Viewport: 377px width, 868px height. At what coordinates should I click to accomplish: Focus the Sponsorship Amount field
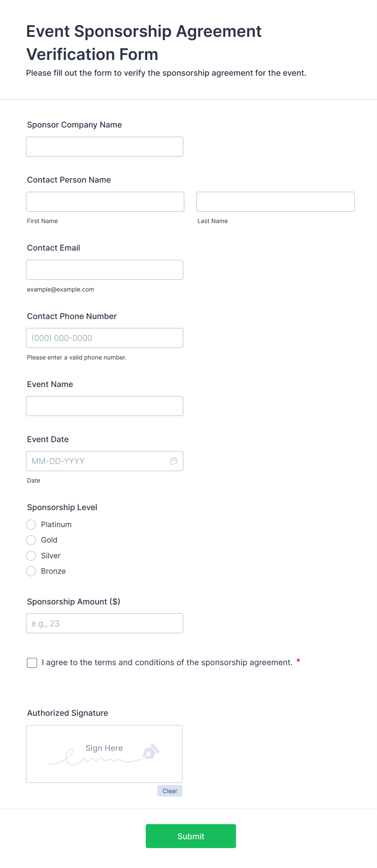pos(104,623)
